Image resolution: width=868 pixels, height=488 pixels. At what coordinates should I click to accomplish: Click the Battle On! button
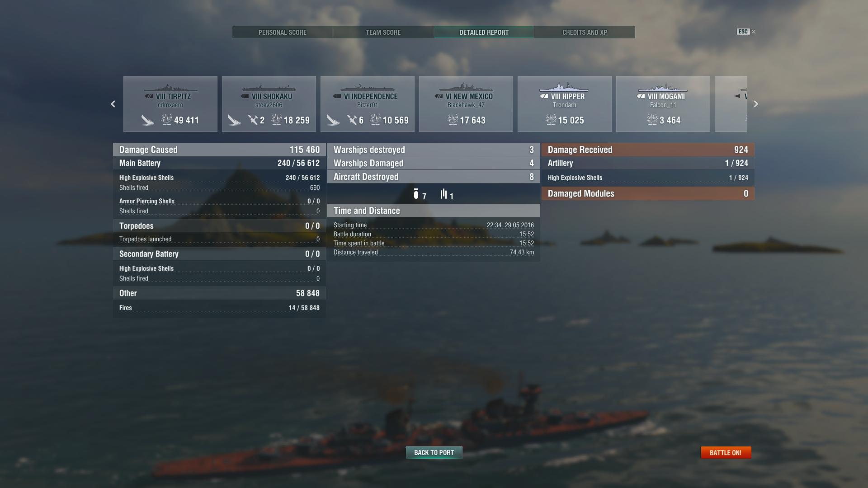click(x=726, y=452)
